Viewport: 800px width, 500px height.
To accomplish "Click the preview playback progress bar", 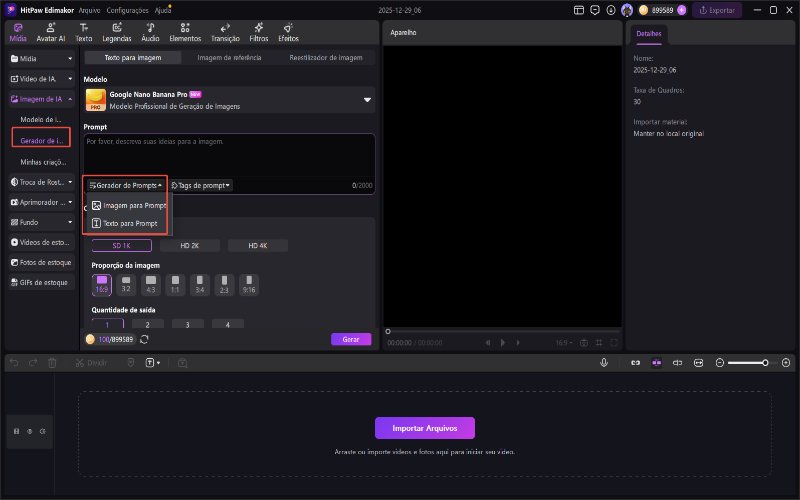I will 503,332.
